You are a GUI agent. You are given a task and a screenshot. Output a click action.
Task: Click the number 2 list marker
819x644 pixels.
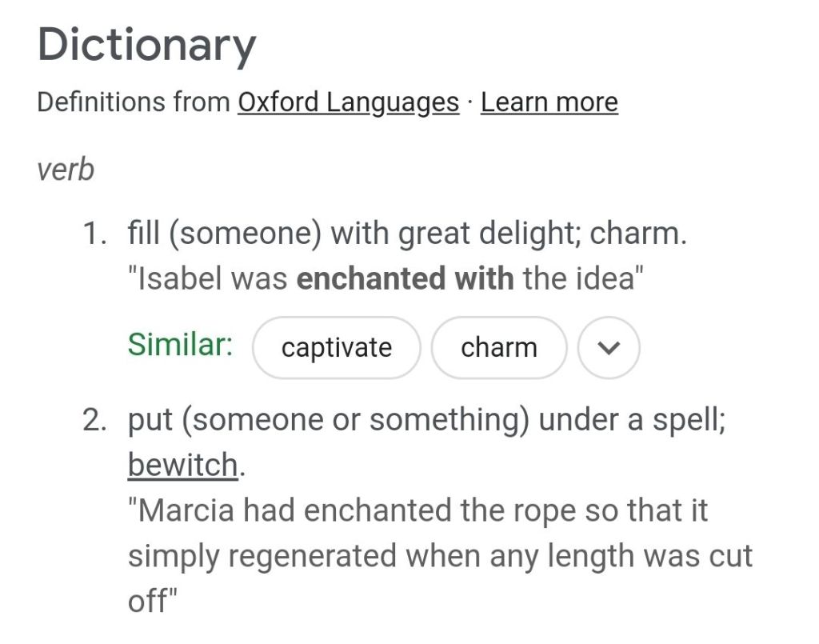coord(96,421)
